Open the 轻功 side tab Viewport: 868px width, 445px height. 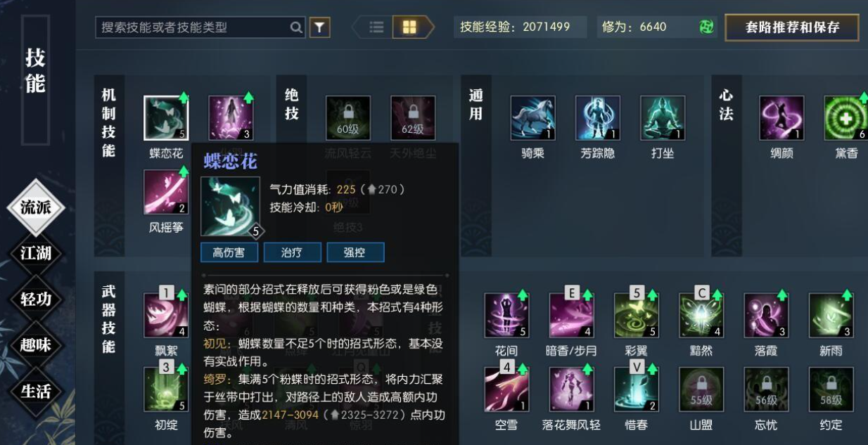pyautogui.click(x=35, y=299)
